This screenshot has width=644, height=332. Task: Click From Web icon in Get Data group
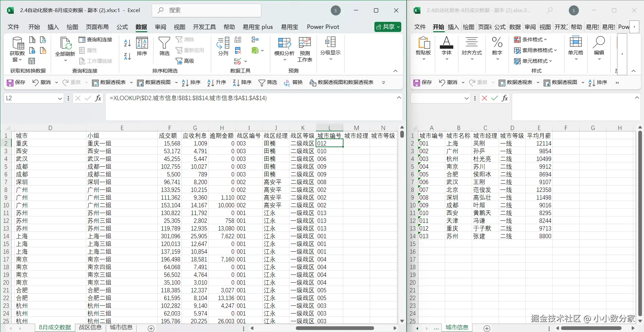[32, 50]
